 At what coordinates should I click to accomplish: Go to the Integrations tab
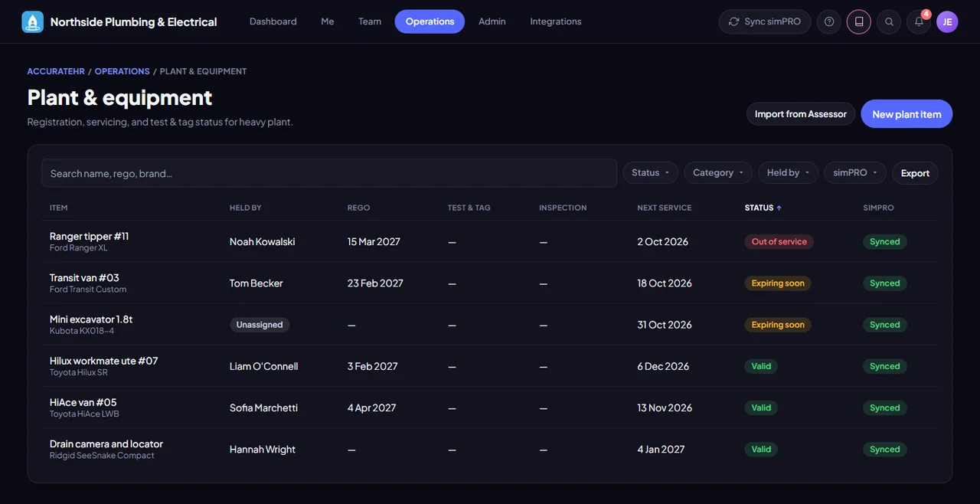(556, 21)
